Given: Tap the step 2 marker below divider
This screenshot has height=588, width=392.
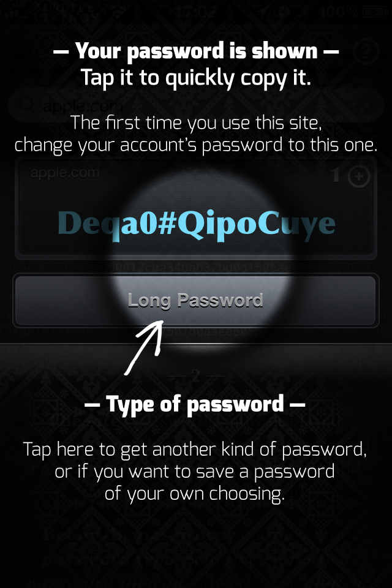Looking at the screenshot, I should [x=195, y=375].
